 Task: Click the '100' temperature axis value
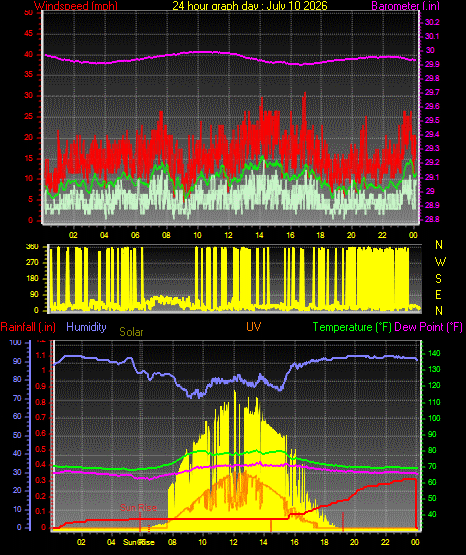[x=434, y=418]
